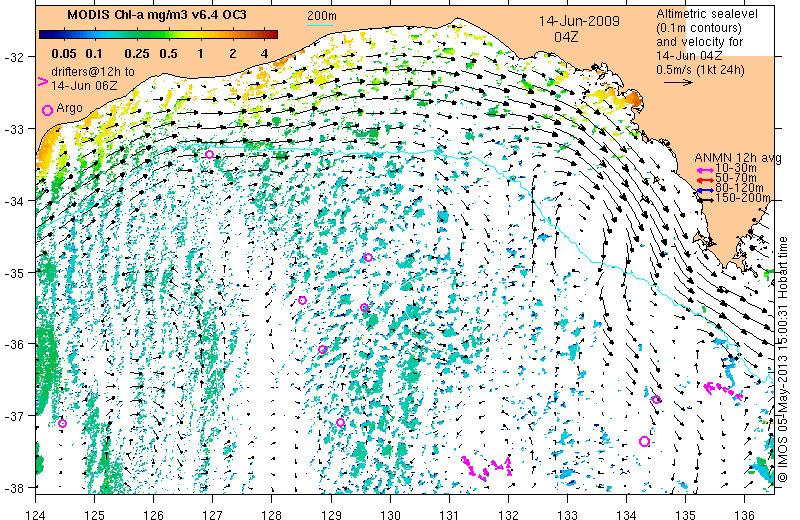800x520 pixels.
Task: Select Argo float marker near 128.5E 35.4S
Action: coord(302,301)
